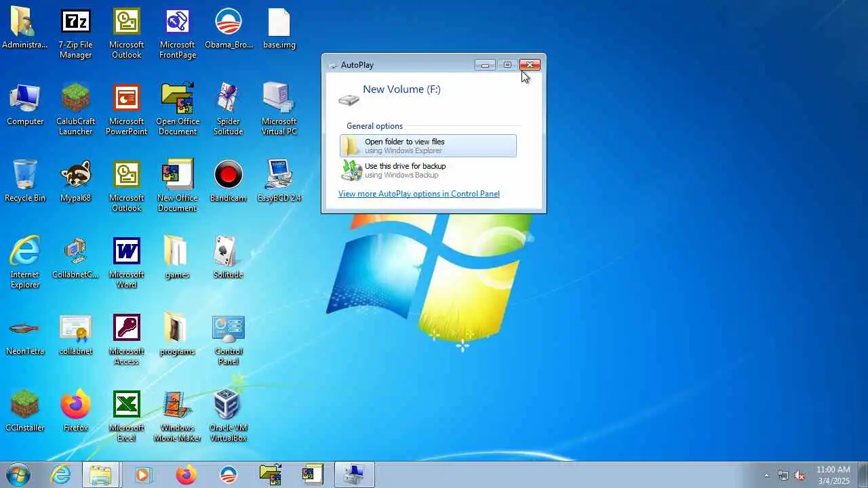Select the Firefox desktop icon
The height and width of the screenshot is (488, 868).
[x=76, y=411]
